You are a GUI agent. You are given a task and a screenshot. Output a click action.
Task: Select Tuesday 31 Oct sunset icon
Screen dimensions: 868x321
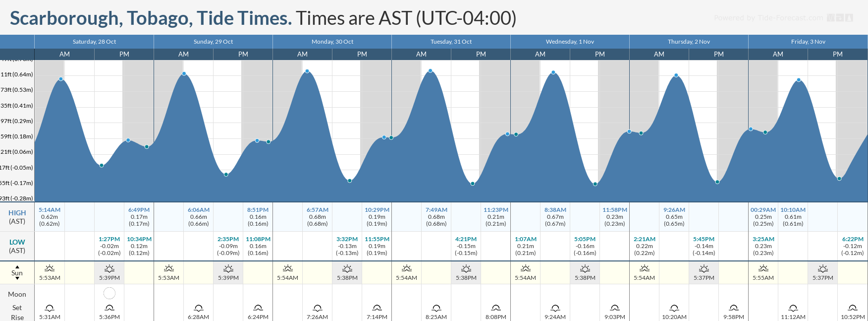coord(466,268)
